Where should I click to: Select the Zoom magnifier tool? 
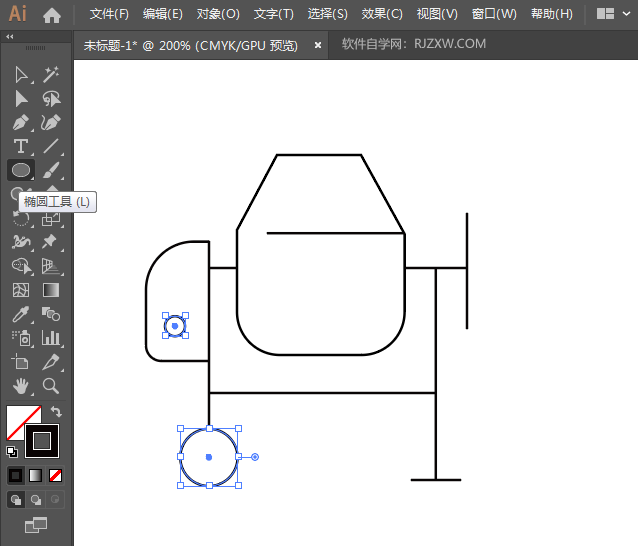[x=51, y=385]
